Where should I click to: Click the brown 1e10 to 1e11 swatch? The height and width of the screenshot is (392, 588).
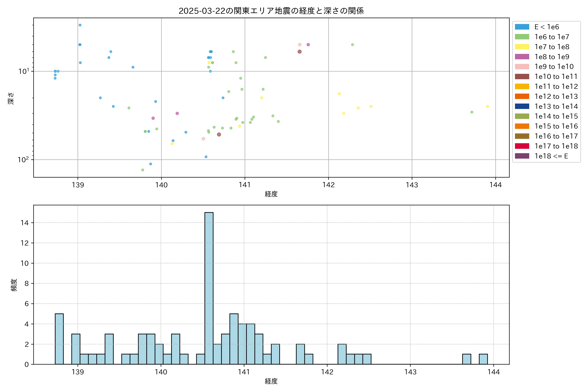pos(522,76)
